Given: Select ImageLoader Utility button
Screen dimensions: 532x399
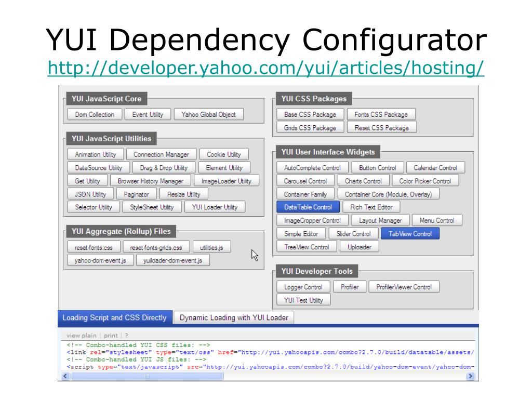Looking at the screenshot, I should [227, 181].
